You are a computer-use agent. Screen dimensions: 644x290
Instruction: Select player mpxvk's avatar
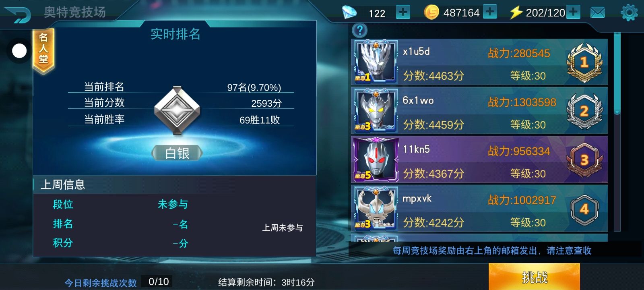[x=375, y=209]
